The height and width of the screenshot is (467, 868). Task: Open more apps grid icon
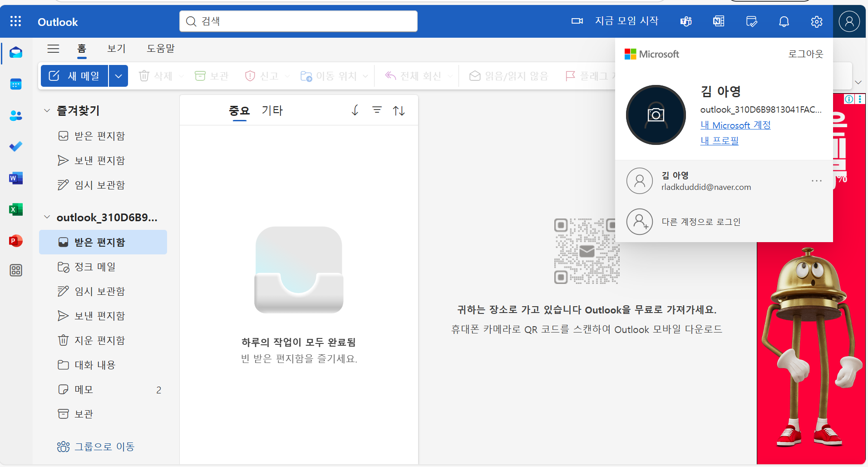16,270
